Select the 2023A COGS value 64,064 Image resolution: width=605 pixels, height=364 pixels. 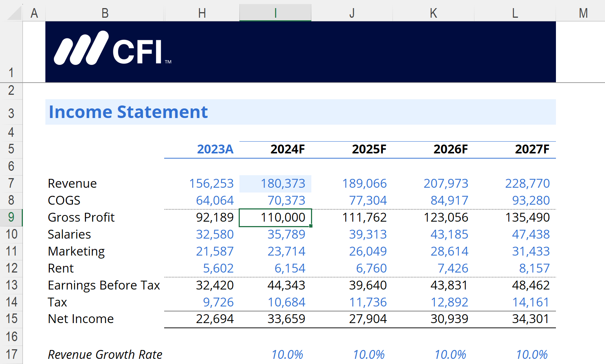tap(215, 200)
